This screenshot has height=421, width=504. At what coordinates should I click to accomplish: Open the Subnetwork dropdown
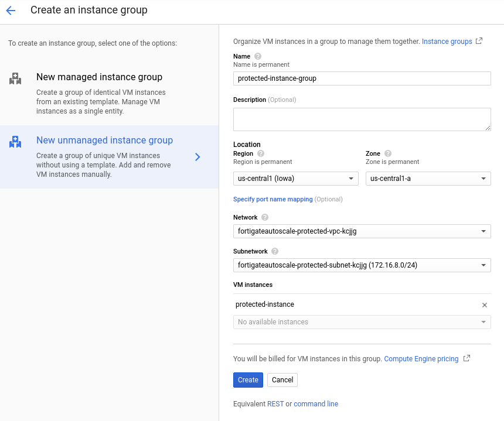click(362, 265)
